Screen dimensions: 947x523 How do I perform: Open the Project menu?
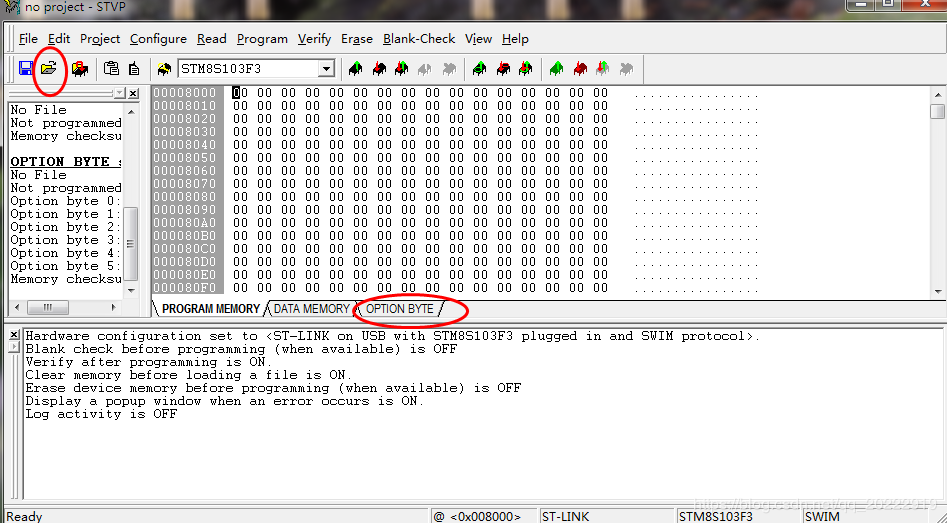(100, 39)
